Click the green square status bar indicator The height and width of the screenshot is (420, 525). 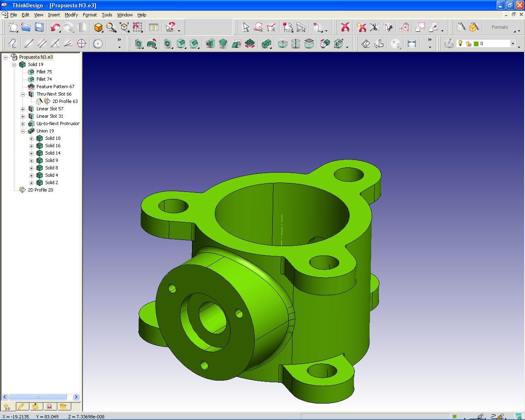454,417
